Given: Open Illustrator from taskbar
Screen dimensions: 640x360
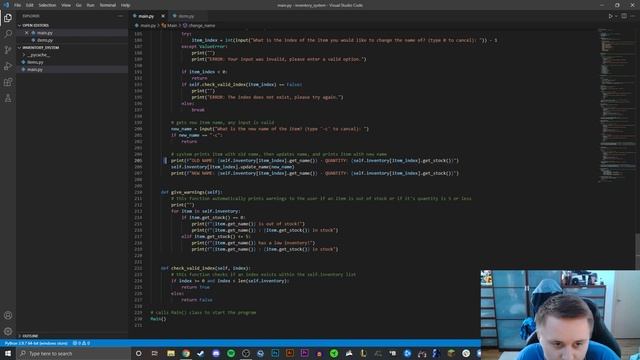Looking at the screenshot, I should click(290, 353).
